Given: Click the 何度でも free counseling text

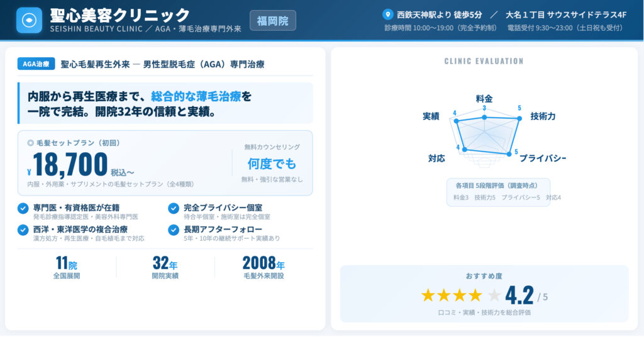Looking at the screenshot, I should tap(272, 163).
